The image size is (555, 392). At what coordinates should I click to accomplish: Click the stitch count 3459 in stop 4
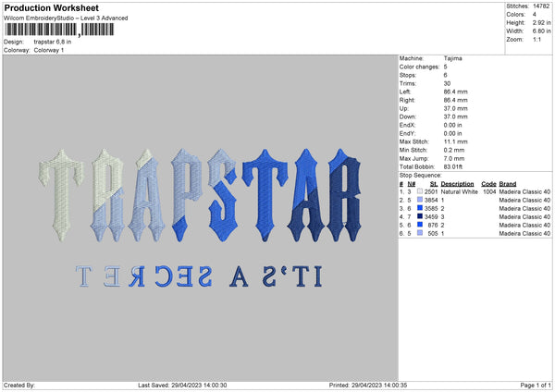[431, 217]
